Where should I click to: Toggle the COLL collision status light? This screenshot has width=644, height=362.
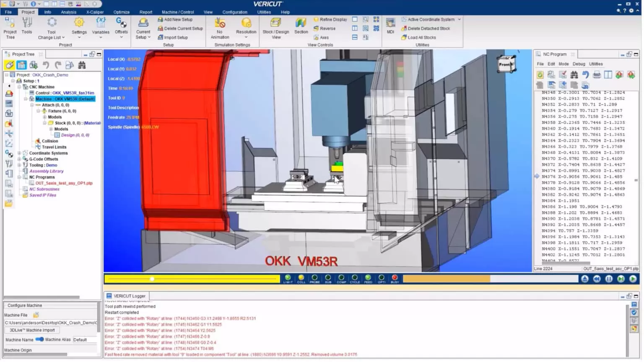coord(301,278)
